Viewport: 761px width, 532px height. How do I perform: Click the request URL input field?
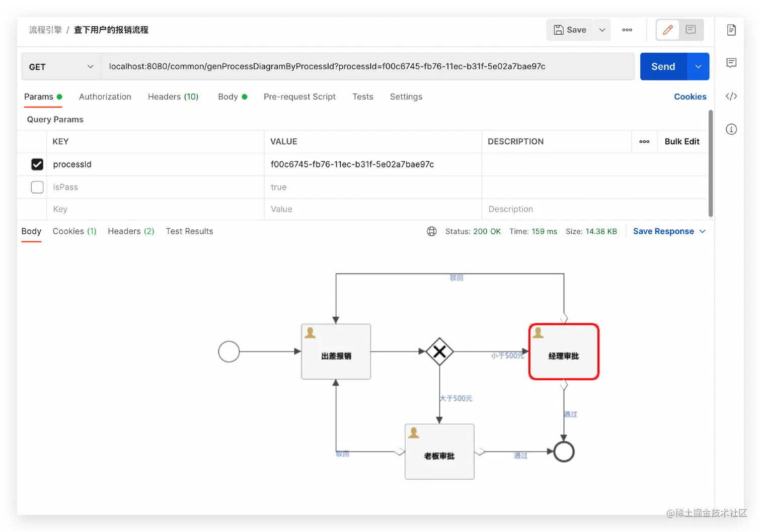[x=367, y=66]
